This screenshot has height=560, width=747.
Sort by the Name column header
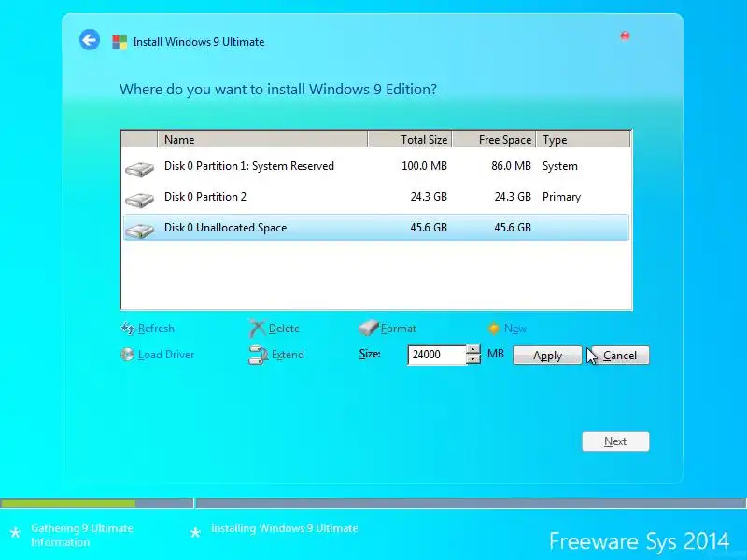262,139
